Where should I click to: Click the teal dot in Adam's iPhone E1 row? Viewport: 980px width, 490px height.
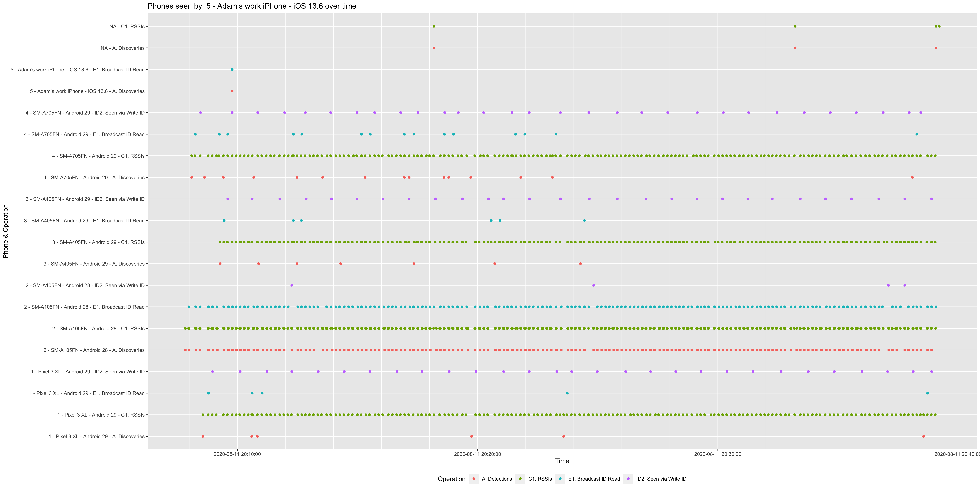click(x=232, y=70)
